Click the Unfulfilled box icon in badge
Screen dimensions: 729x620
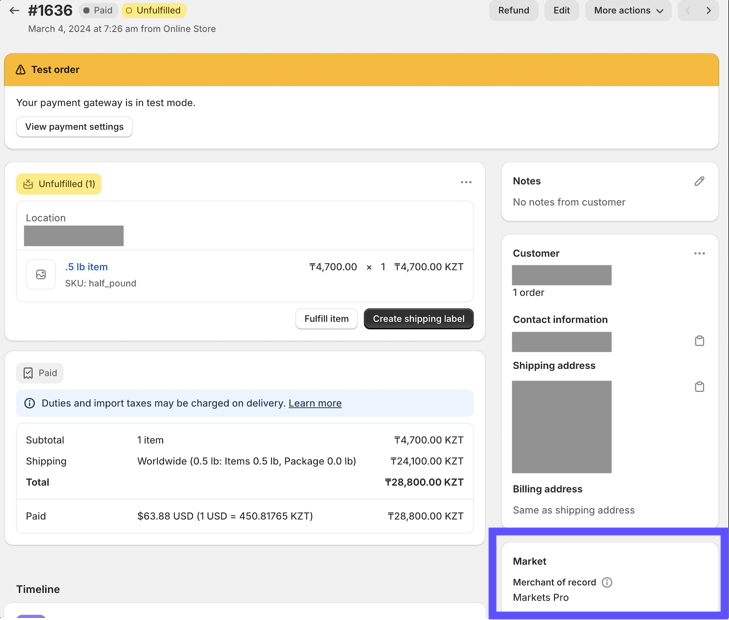(28, 184)
